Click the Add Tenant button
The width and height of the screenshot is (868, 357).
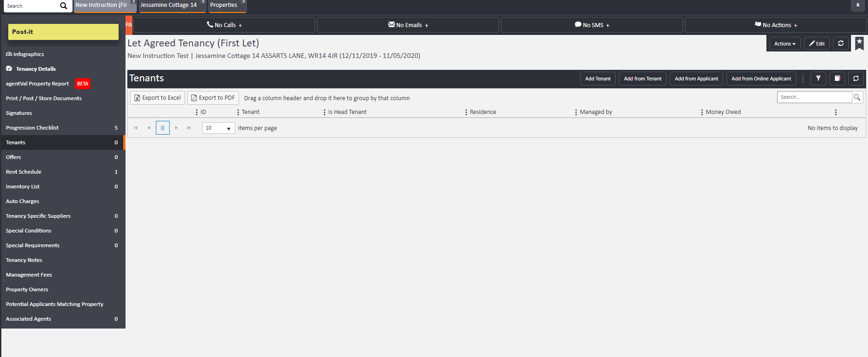(x=598, y=79)
